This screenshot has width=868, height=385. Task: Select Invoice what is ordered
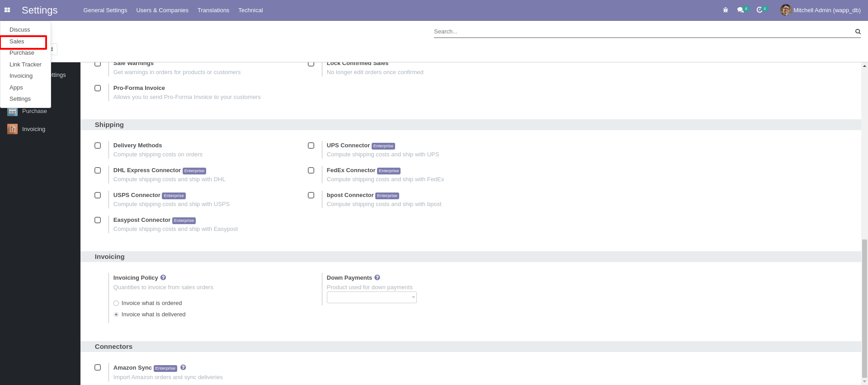tap(116, 303)
